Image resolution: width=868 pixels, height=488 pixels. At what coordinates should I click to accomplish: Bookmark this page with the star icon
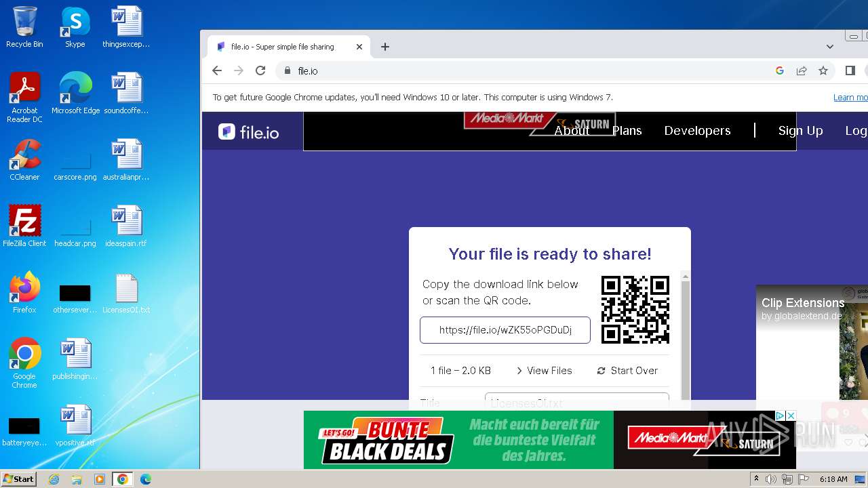click(x=823, y=70)
